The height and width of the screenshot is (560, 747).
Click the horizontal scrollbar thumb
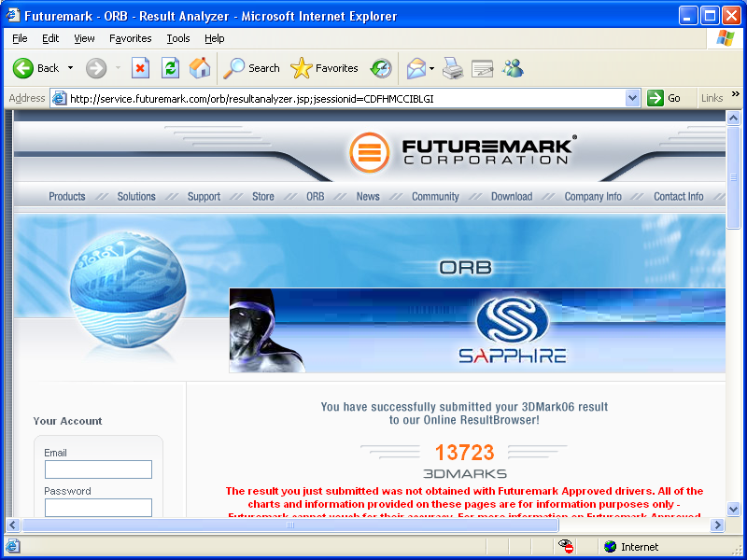point(290,525)
